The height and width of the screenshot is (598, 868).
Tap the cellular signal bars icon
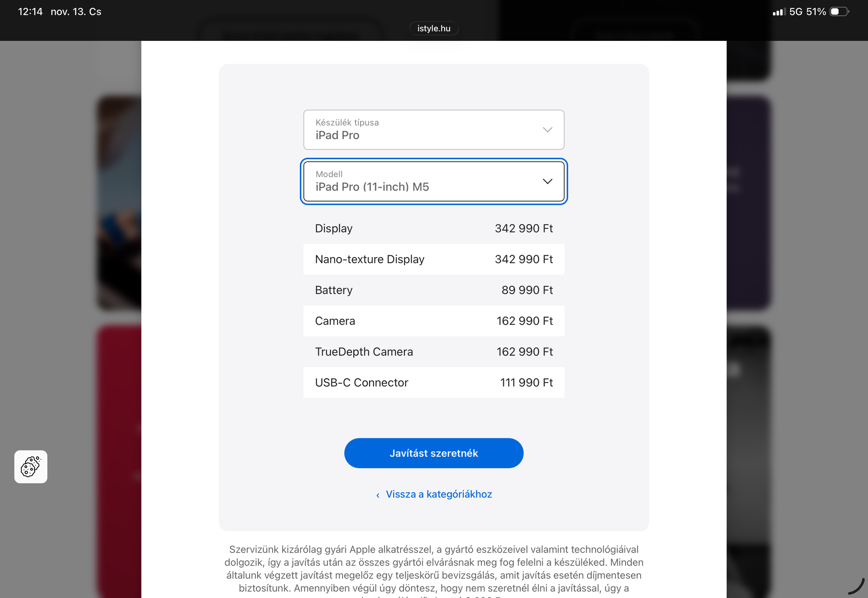click(778, 12)
